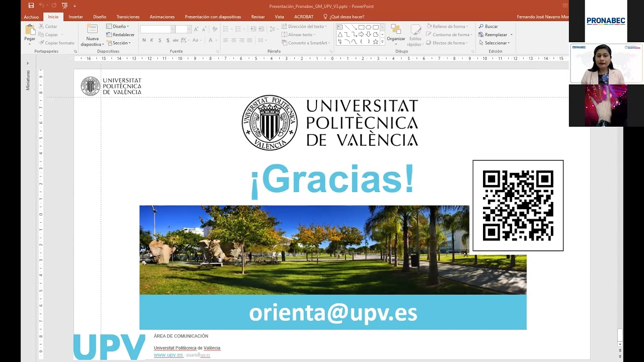Select the star shape
Viewport: 644px width, 362px height.
pos(375,41)
